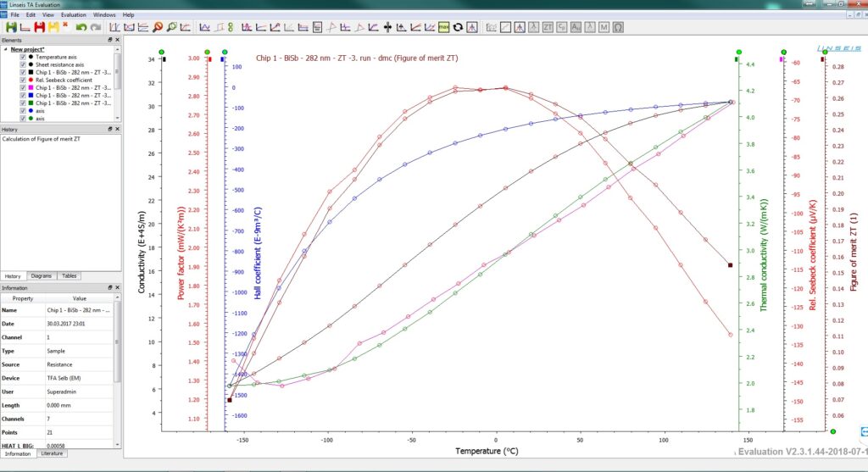Click the ZT figure of merit toolbar icon
Screen dimensions: 868x472
pyautogui.click(x=548, y=27)
